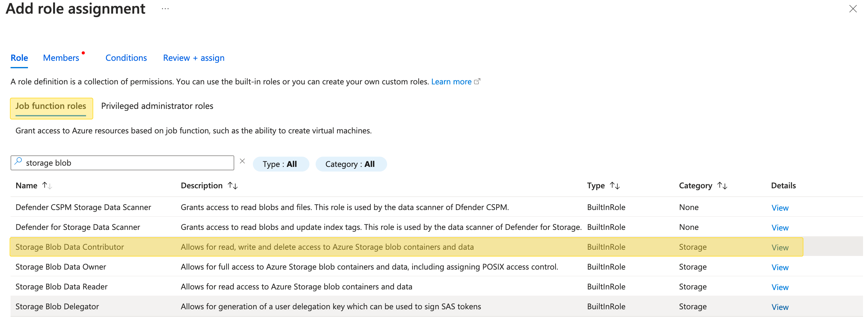Click the storage blob search field

[x=128, y=163]
